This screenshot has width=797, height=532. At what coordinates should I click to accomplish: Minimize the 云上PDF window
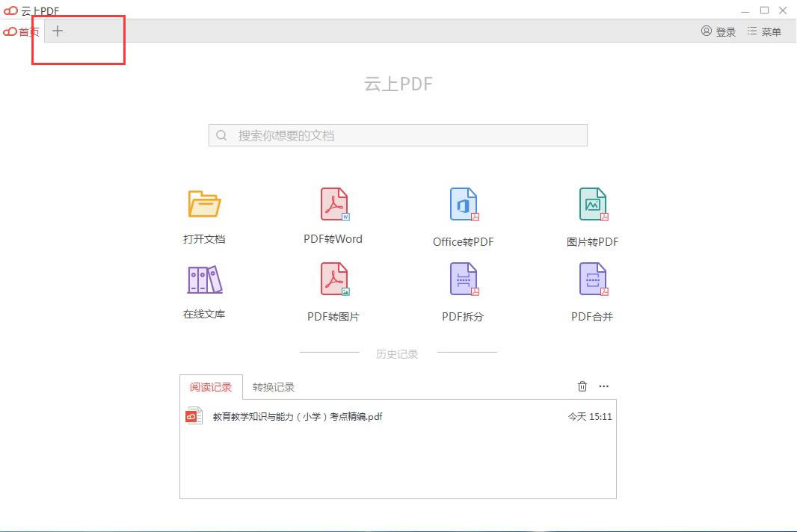click(x=745, y=10)
